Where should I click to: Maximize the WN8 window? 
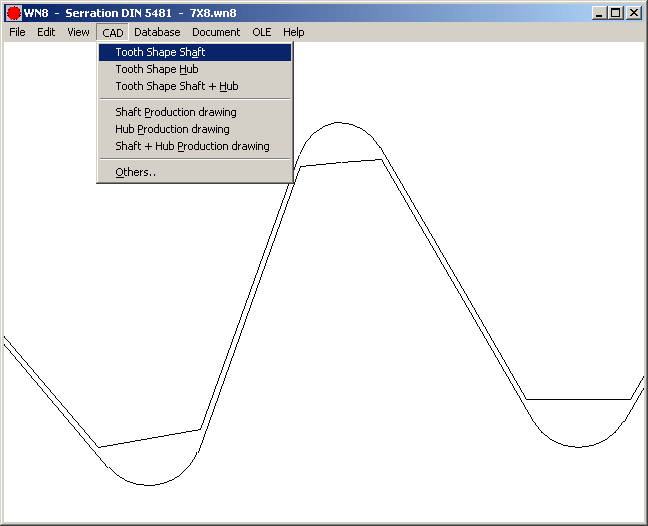pos(615,13)
